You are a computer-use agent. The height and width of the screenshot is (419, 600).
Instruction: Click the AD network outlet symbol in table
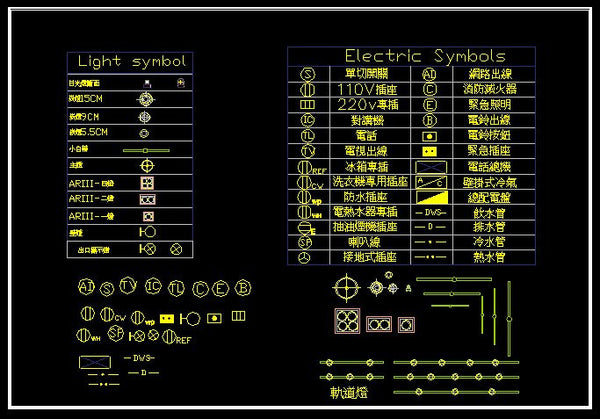click(x=430, y=74)
